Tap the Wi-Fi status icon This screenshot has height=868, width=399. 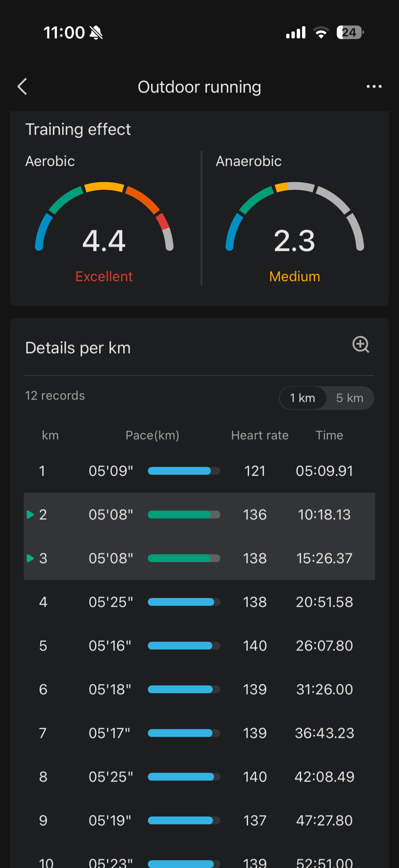(x=321, y=33)
